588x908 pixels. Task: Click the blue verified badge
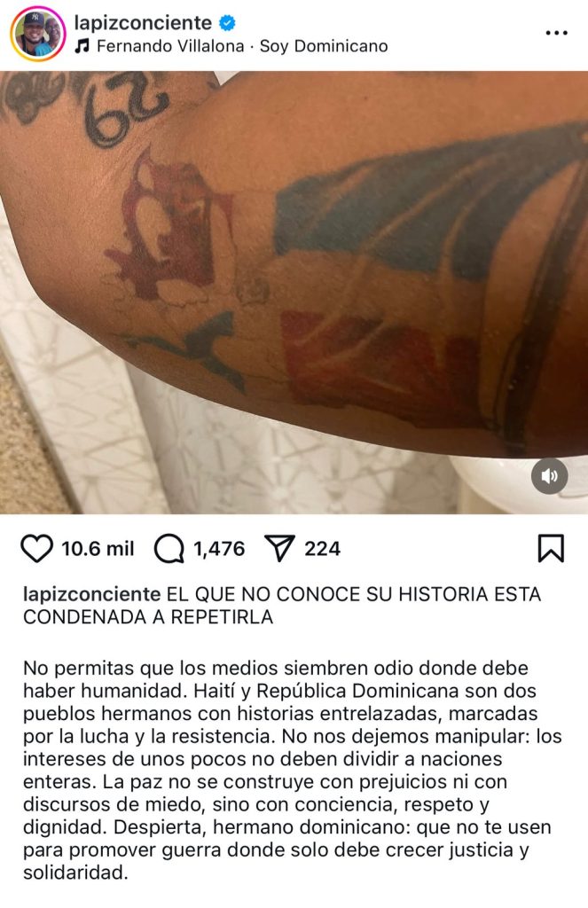[x=228, y=23]
